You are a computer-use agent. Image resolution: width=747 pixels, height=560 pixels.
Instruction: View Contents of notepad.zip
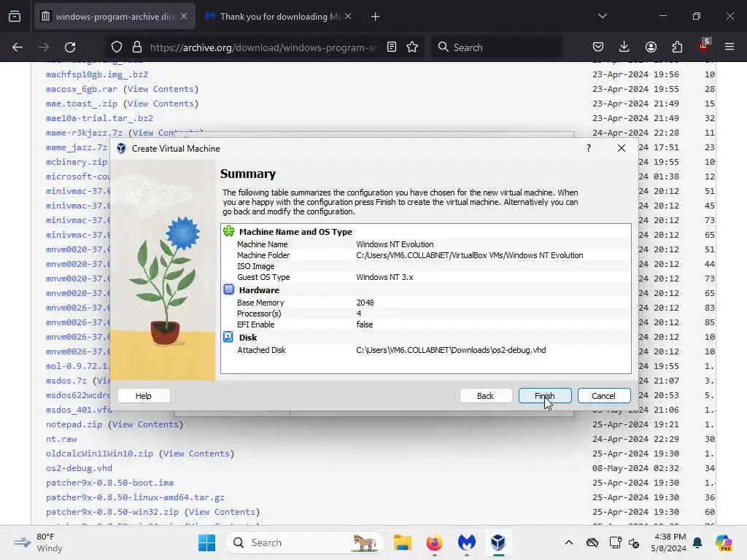click(x=145, y=424)
